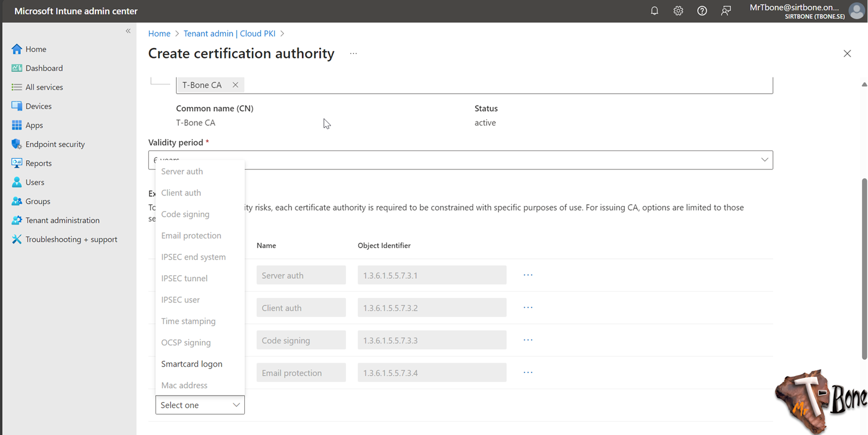Open the portal settings gear
868x435 pixels.
point(678,10)
